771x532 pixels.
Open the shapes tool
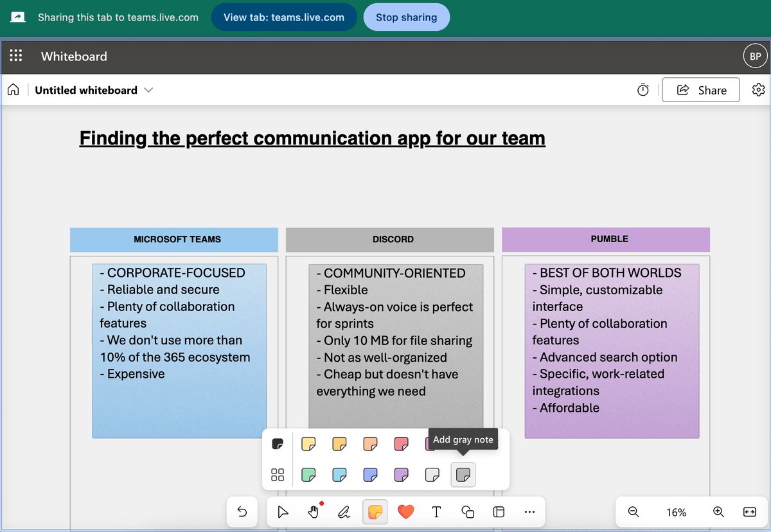tap(467, 511)
